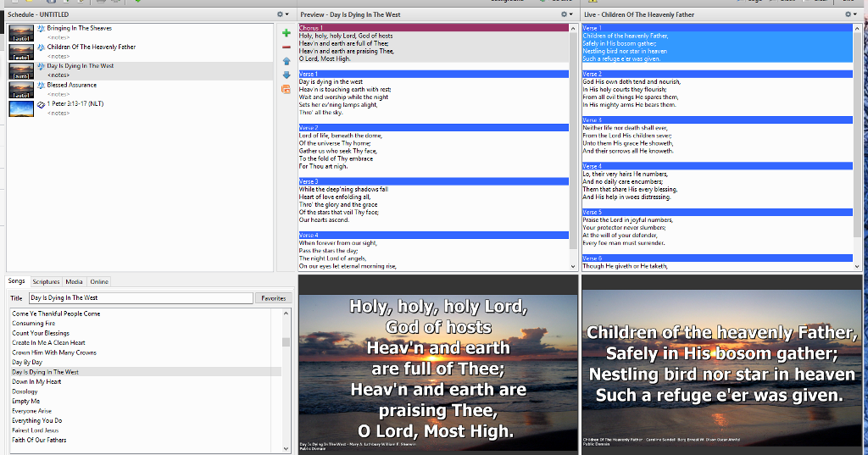Select Everything You Do in song list

(x=37, y=420)
